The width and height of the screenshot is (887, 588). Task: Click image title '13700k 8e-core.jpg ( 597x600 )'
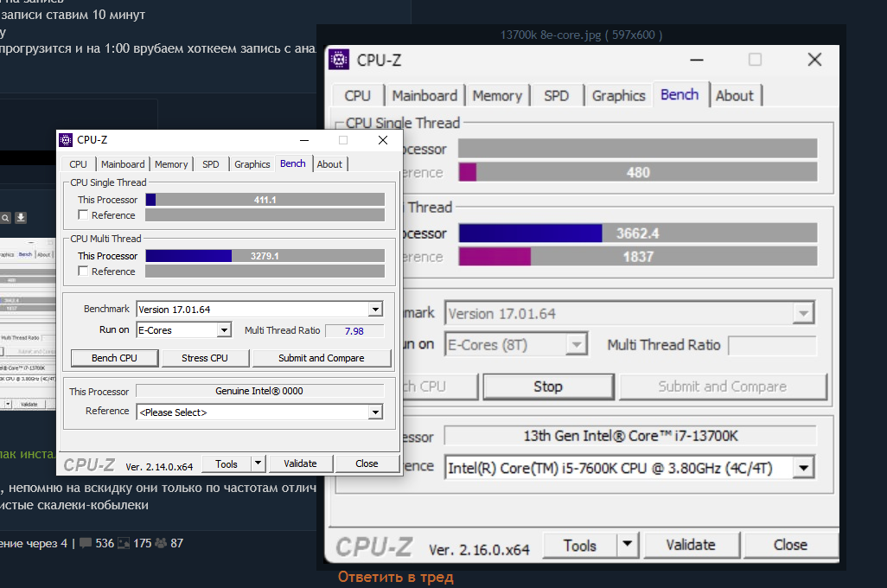tap(581, 35)
